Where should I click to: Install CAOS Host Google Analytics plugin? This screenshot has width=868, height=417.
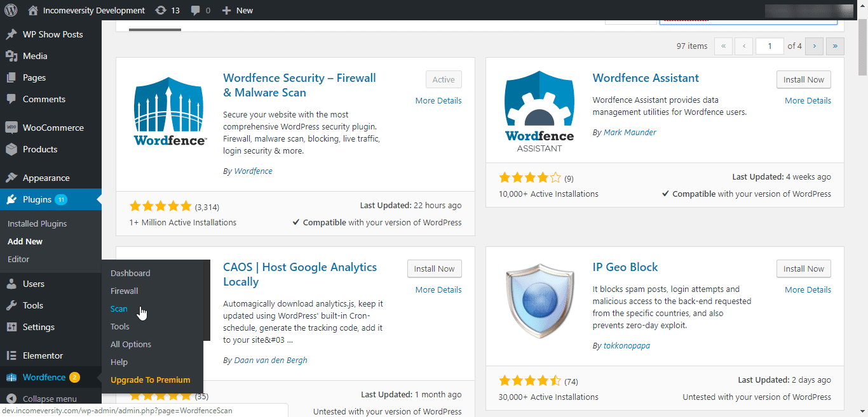click(435, 268)
